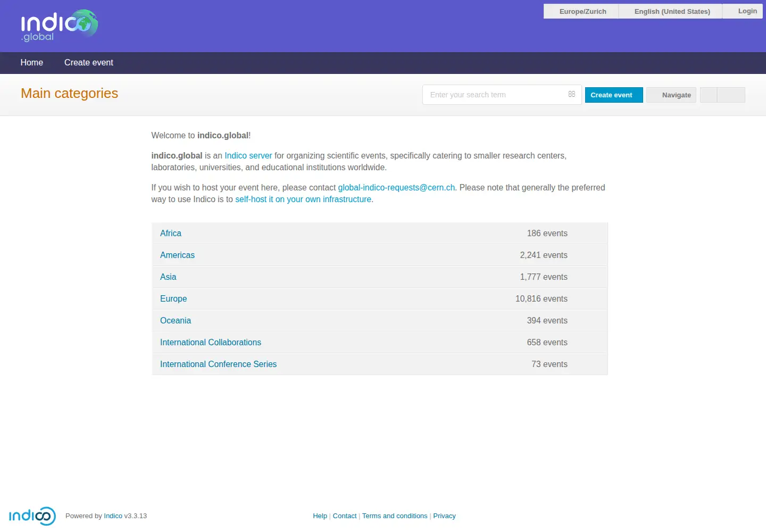The image size is (766, 532).
Task: Open the Europe category
Action: coord(173,299)
